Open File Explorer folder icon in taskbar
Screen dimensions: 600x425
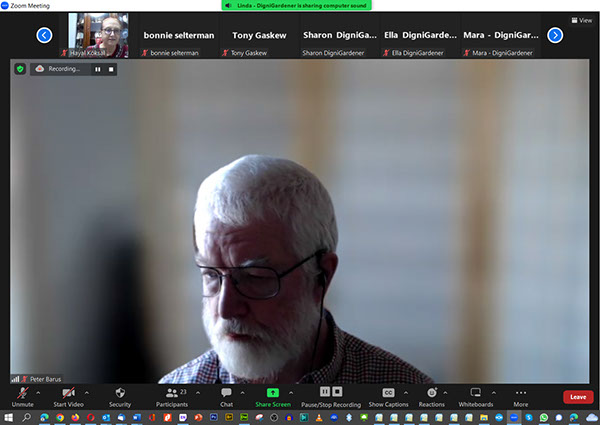click(484, 417)
